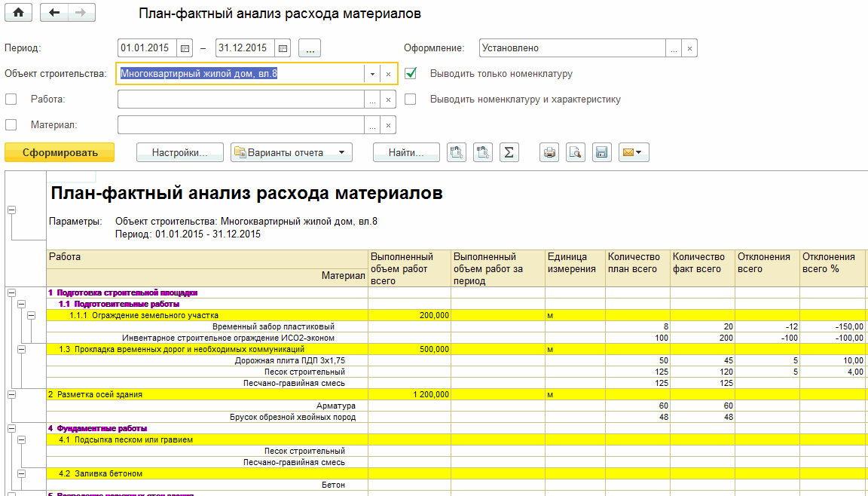Uncheck Выводить только номенклатуру
Screen dimensions: 868x496
411,73
